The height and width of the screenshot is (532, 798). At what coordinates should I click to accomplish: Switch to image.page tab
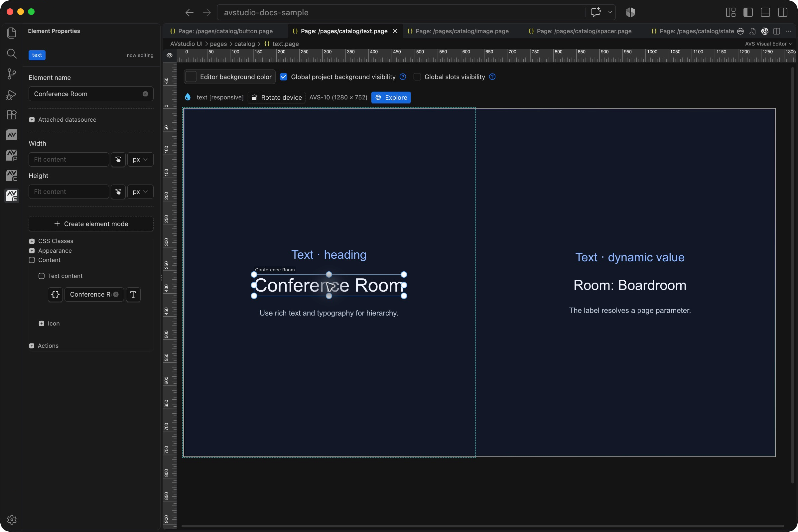[462, 31]
